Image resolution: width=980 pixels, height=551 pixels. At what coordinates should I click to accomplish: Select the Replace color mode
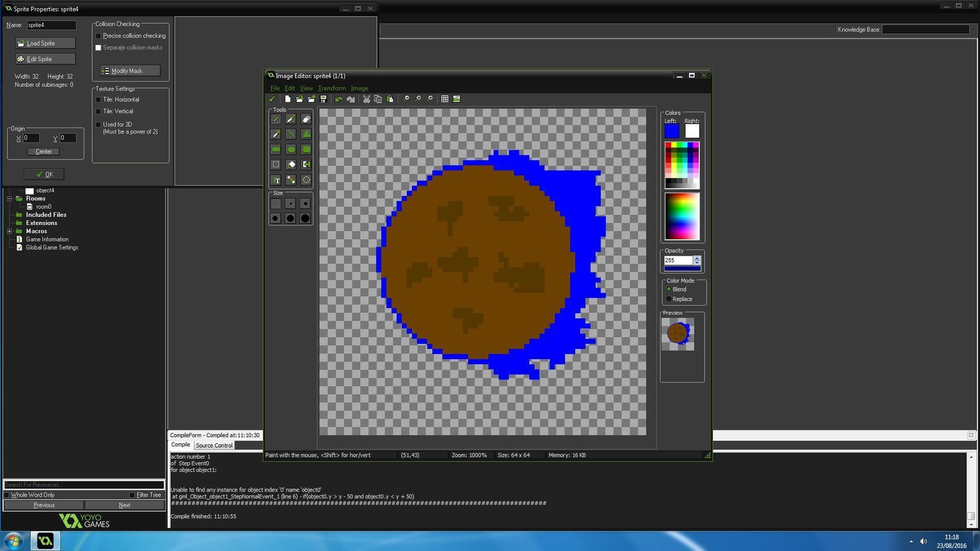[x=669, y=299]
